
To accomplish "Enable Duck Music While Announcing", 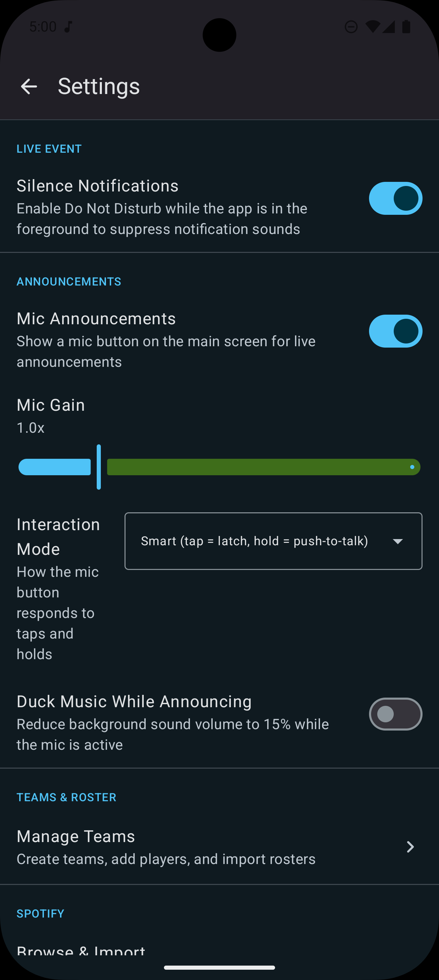I will [395, 714].
